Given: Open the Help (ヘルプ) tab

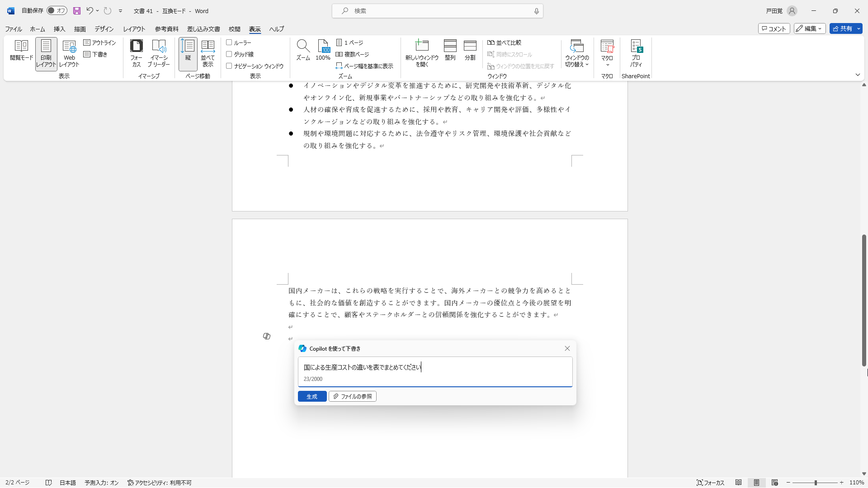Looking at the screenshot, I should 277,29.
